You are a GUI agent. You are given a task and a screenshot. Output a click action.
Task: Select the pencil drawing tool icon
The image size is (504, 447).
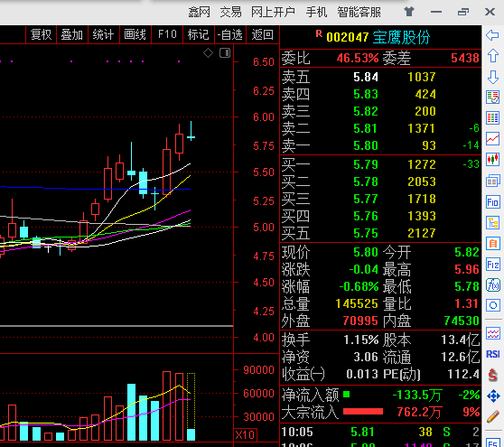(493, 416)
